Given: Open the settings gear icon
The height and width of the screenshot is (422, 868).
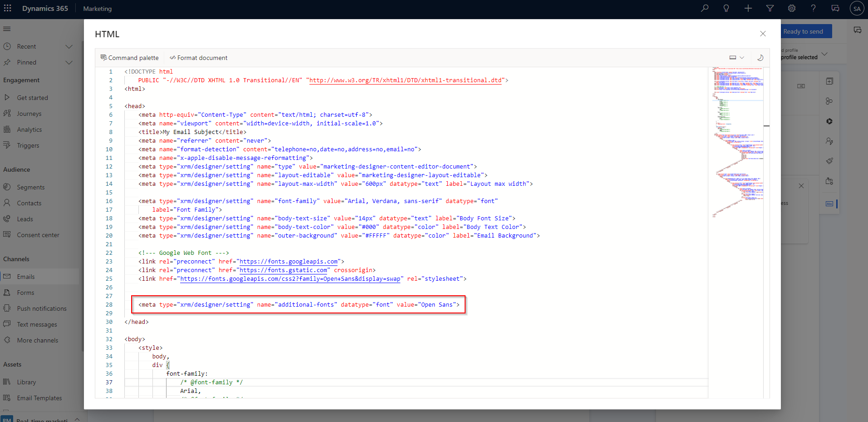Looking at the screenshot, I should point(792,8).
